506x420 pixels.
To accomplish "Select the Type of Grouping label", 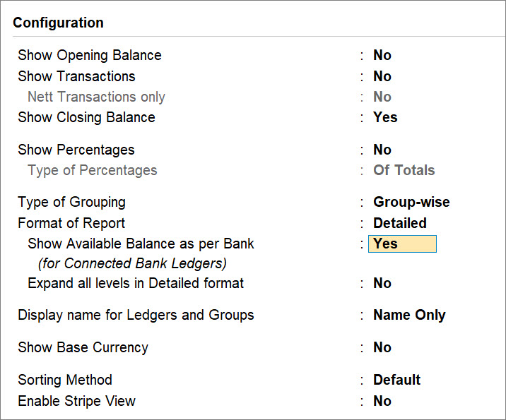I will pos(71,203).
